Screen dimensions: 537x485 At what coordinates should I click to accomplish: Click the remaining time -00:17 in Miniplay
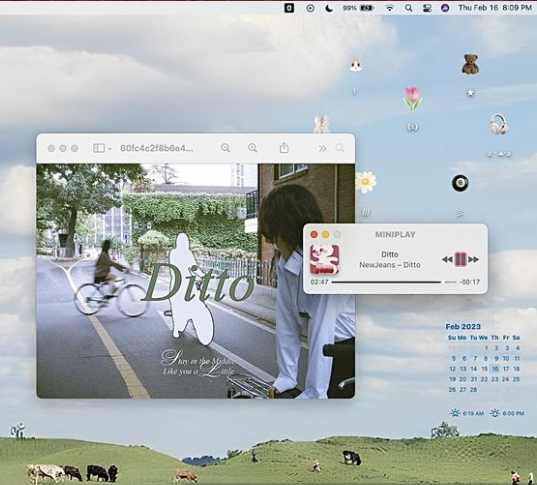[x=470, y=282]
